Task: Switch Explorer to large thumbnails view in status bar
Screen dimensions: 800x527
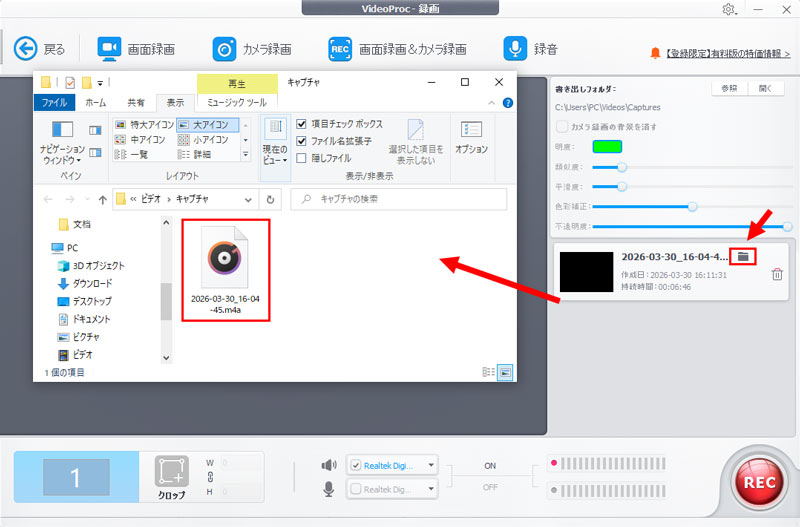Action: [x=505, y=372]
